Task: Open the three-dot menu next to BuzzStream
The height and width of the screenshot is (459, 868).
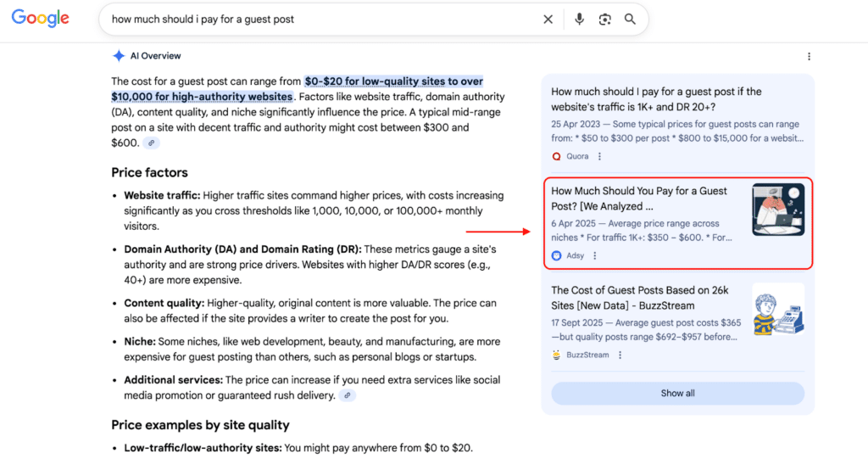Action: point(620,355)
